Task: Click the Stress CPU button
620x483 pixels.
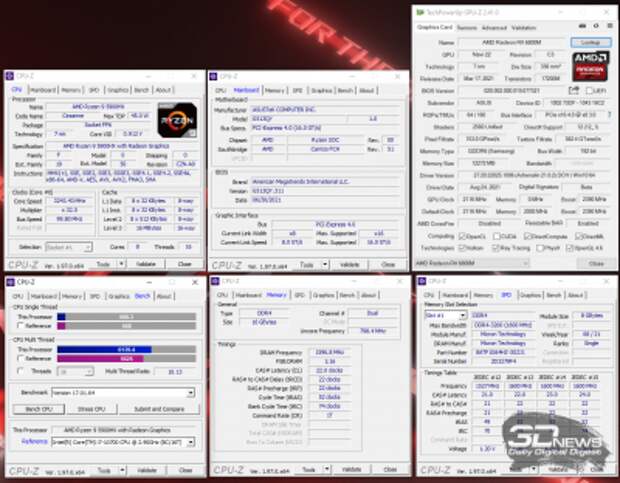Action: pos(91,409)
